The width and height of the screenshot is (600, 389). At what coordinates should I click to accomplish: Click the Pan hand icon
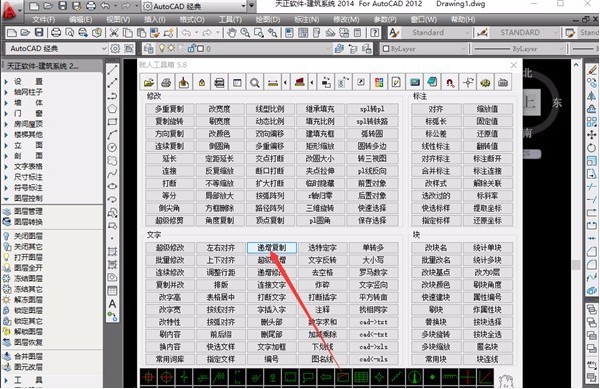coord(232,33)
